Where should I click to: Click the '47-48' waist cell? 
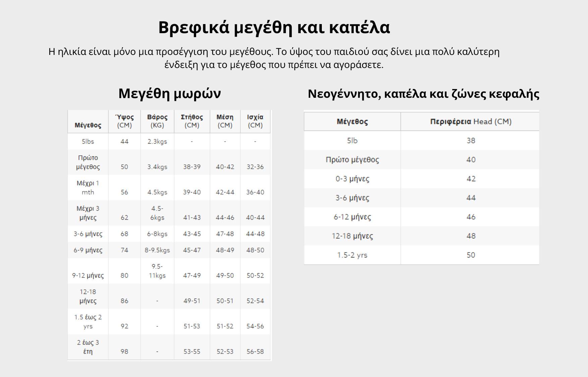click(225, 234)
